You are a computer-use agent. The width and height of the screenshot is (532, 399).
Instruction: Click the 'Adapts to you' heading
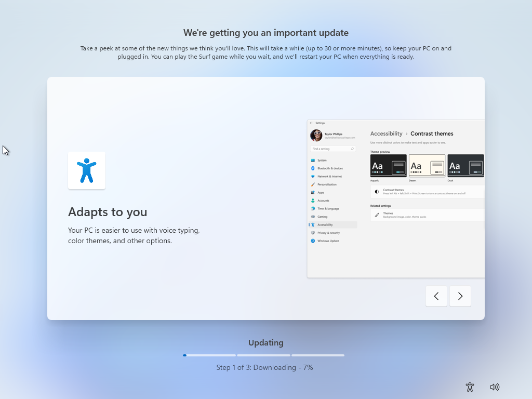click(x=108, y=212)
